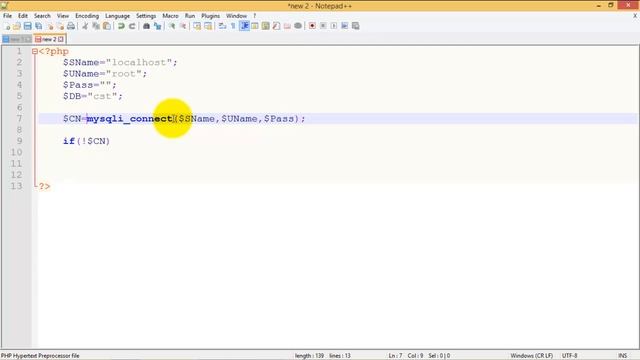Open the Macro menu

[x=170, y=16]
